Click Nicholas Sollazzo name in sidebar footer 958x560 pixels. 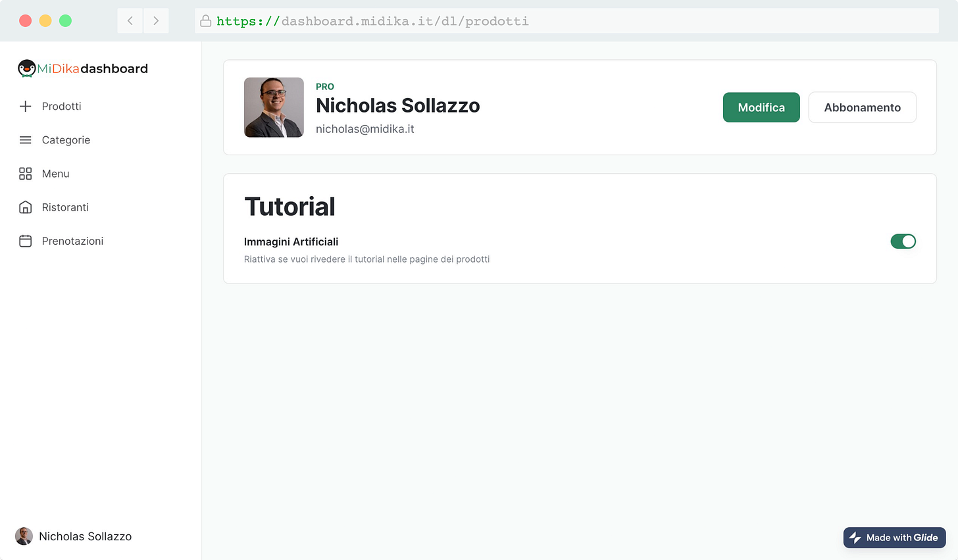pyautogui.click(x=86, y=536)
